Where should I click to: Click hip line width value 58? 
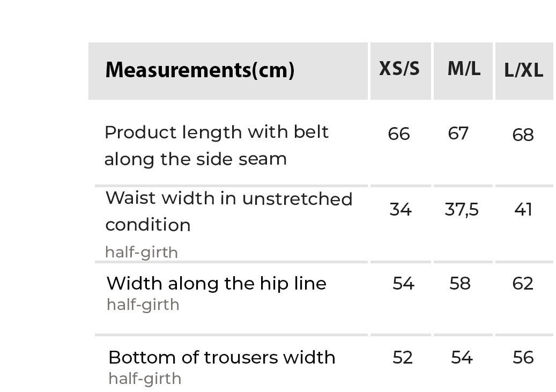click(x=460, y=283)
